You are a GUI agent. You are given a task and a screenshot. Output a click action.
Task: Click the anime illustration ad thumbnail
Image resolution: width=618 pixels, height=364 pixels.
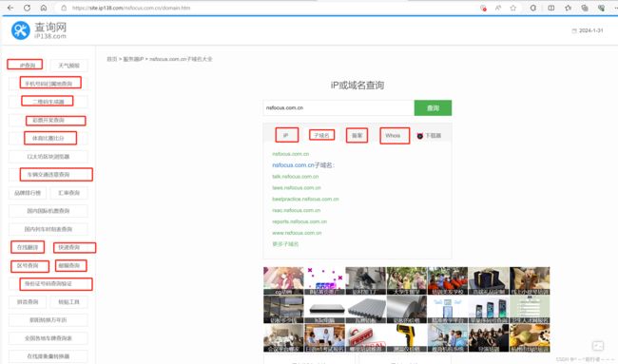tap(283, 281)
